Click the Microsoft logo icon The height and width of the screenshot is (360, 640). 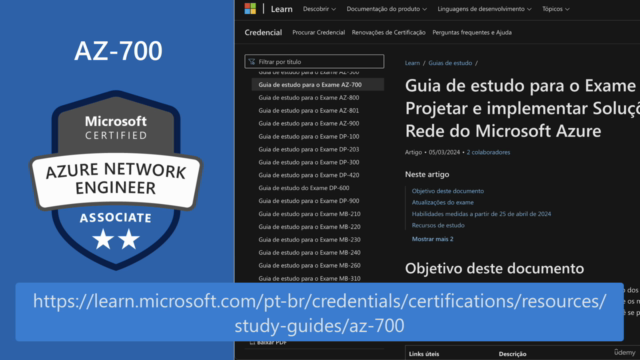[250, 9]
